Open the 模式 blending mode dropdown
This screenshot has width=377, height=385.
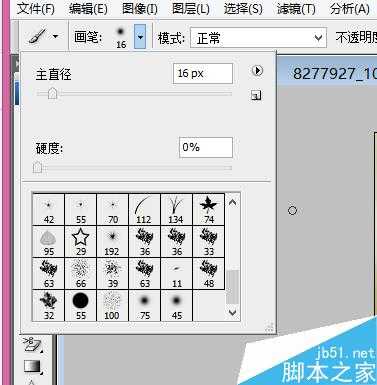click(258, 38)
